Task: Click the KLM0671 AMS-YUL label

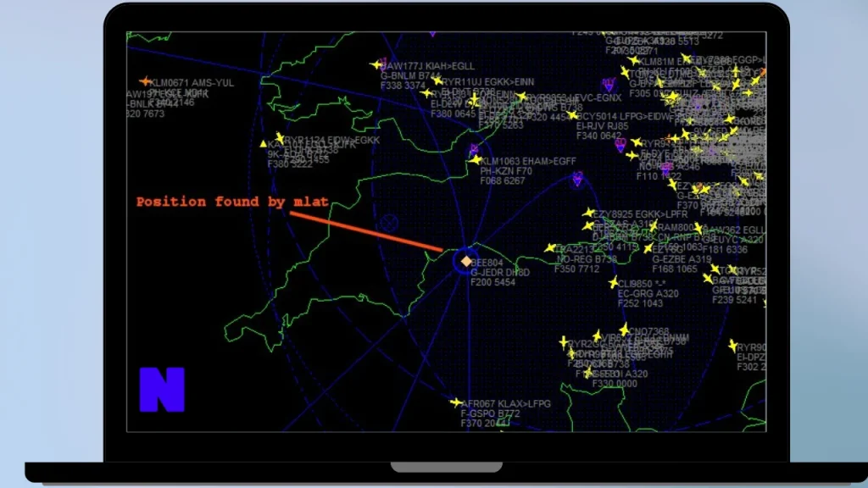Action: [192, 83]
